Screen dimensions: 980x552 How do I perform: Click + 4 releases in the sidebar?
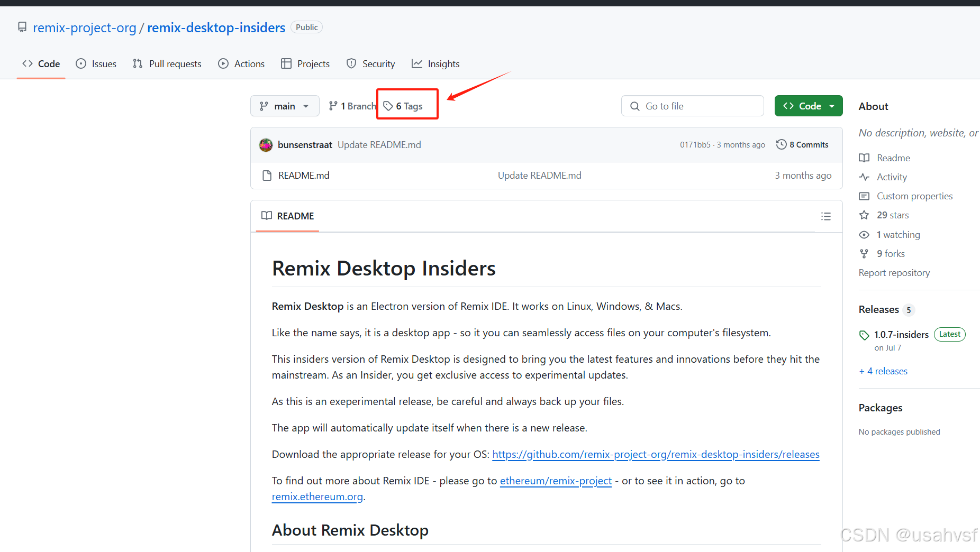883,371
